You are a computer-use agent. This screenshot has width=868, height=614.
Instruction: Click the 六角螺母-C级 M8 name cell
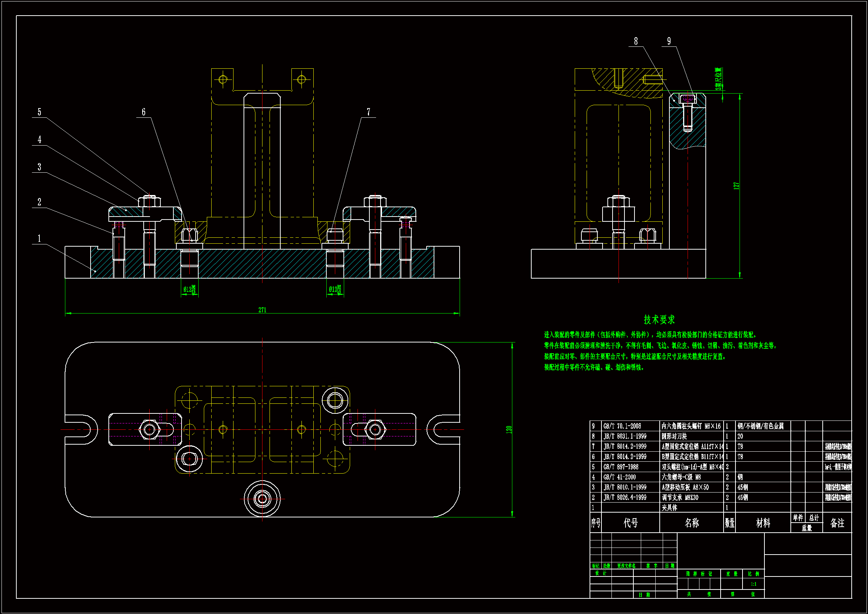point(681,477)
